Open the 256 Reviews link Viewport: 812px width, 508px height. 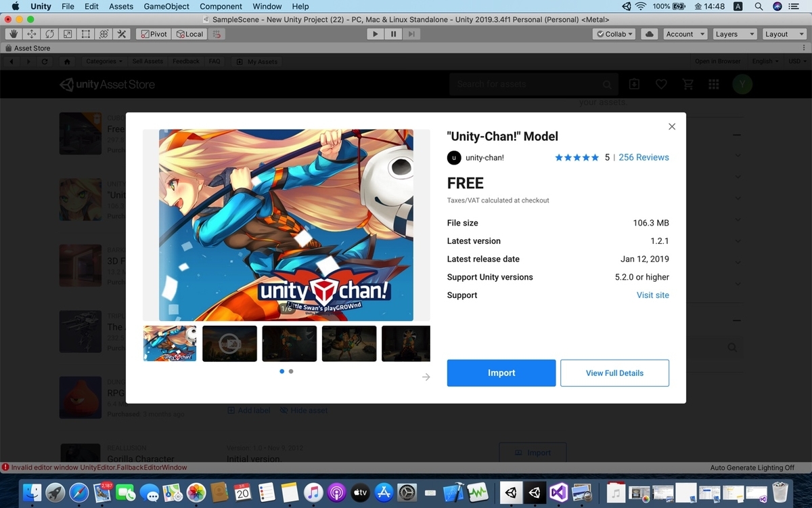(x=644, y=157)
